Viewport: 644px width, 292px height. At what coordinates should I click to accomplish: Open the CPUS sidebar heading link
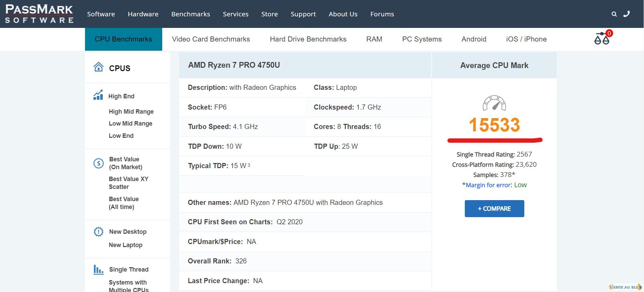click(120, 68)
